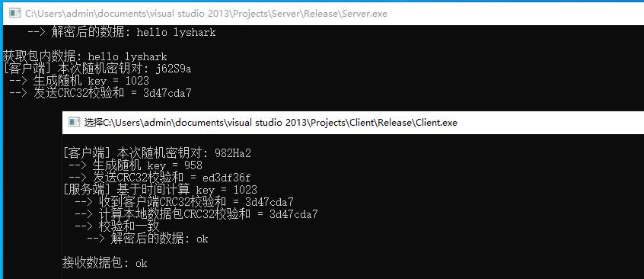The width and height of the screenshot is (644, 279).
Task: Click the server 'key = 1023' generated line
Action: (x=79, y=81)
